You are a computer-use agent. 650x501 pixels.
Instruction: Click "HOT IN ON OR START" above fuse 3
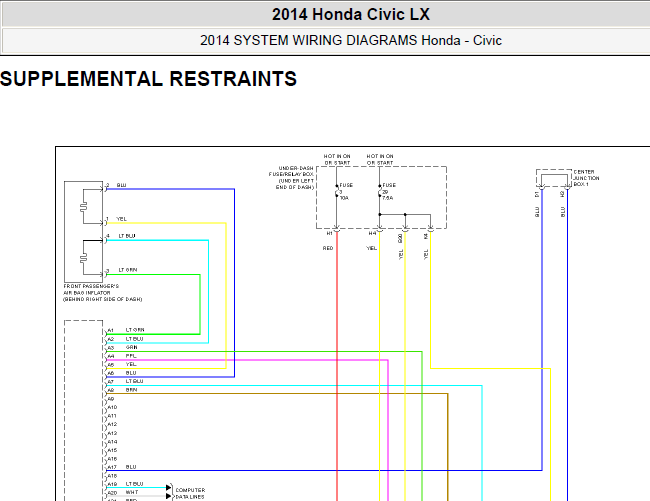(x=337, y=160)
